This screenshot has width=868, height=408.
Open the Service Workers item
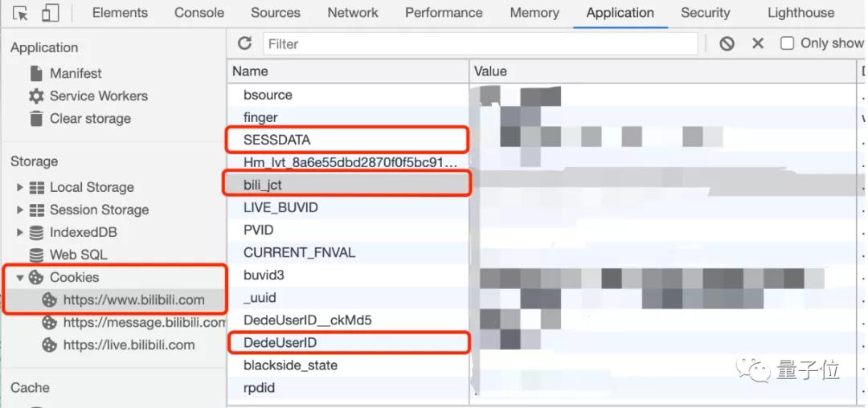98,96
